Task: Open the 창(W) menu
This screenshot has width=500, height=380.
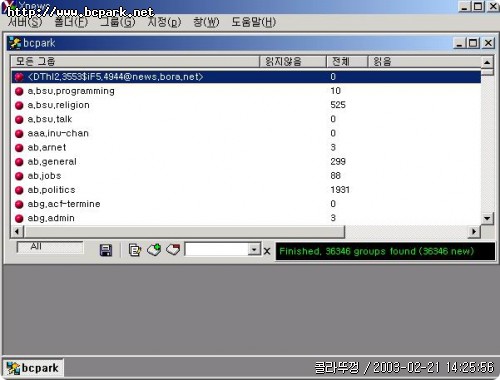Action: (x=206, y=22)
